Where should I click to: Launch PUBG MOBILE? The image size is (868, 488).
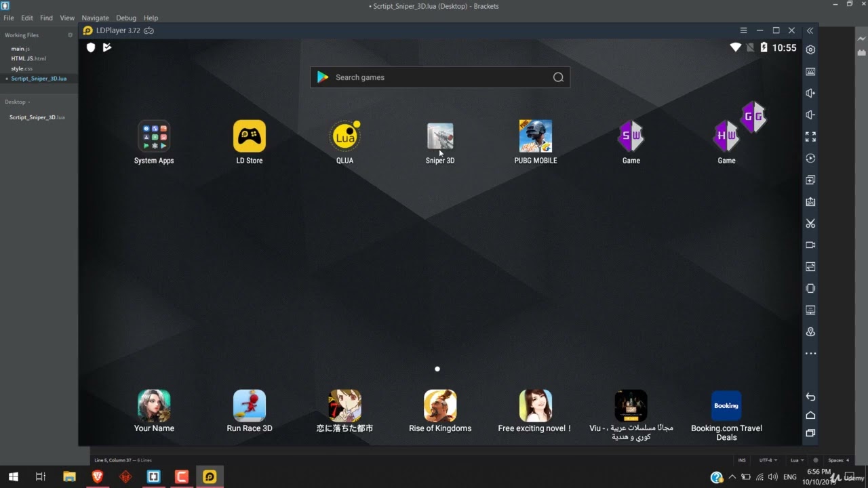click(536, 143)
